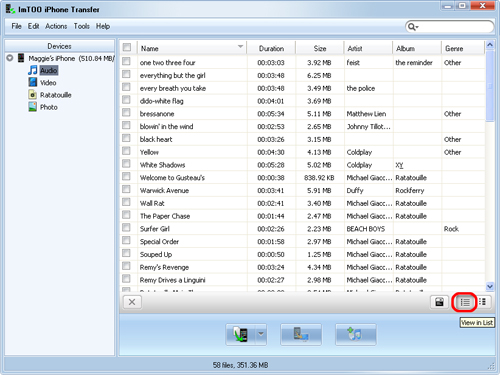This screenshot has height=375, width=500.
Task: Sort by the Genre column header
Action: coord(463,48)
